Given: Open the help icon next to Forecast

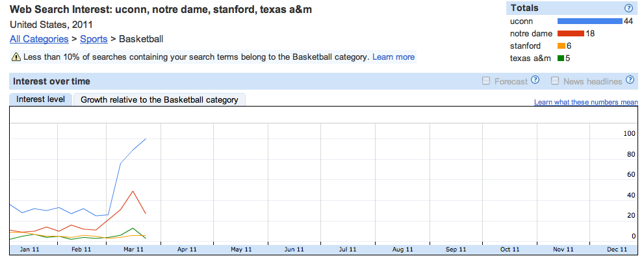Looking at the screenshot, I should tap(535, 80).
